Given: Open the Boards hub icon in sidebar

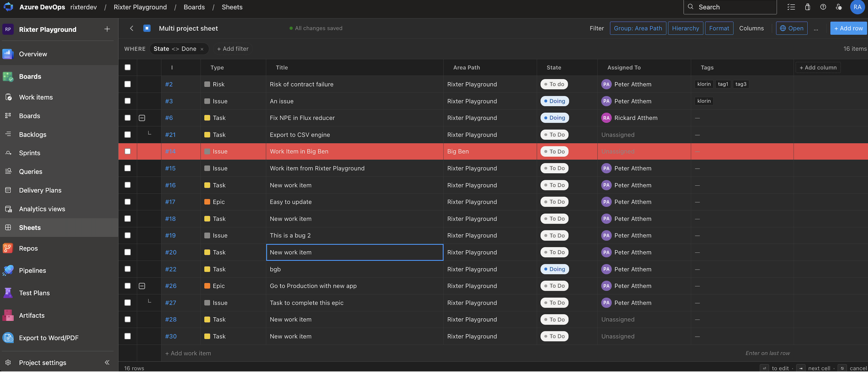Looking at the screenshot, I should click(x=8, y=77).
